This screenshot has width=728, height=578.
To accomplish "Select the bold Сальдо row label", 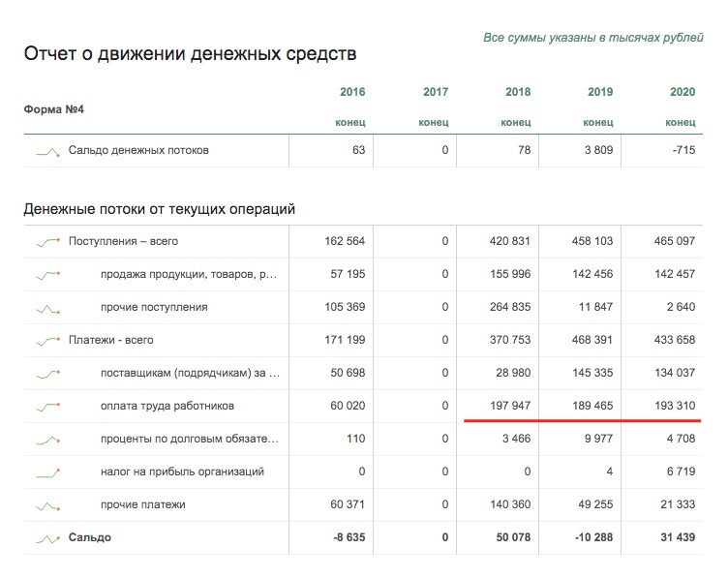I will [90, 537].
